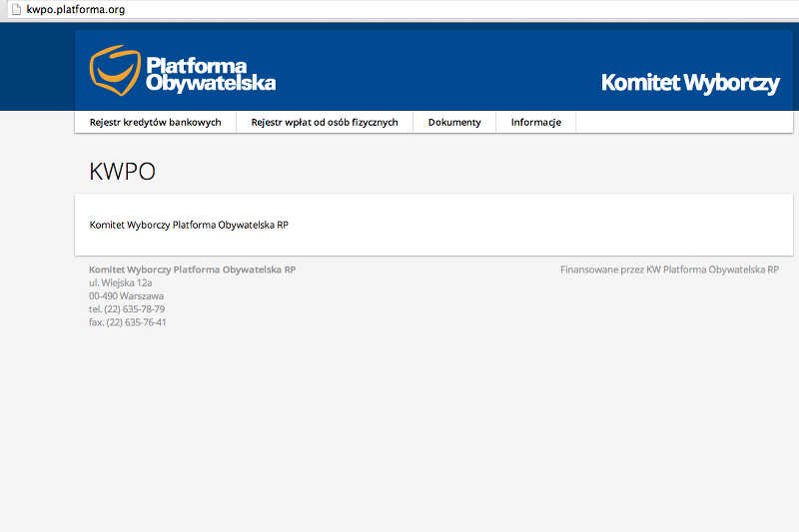Click the Platforma Obywatelska logo

(183, 70)
